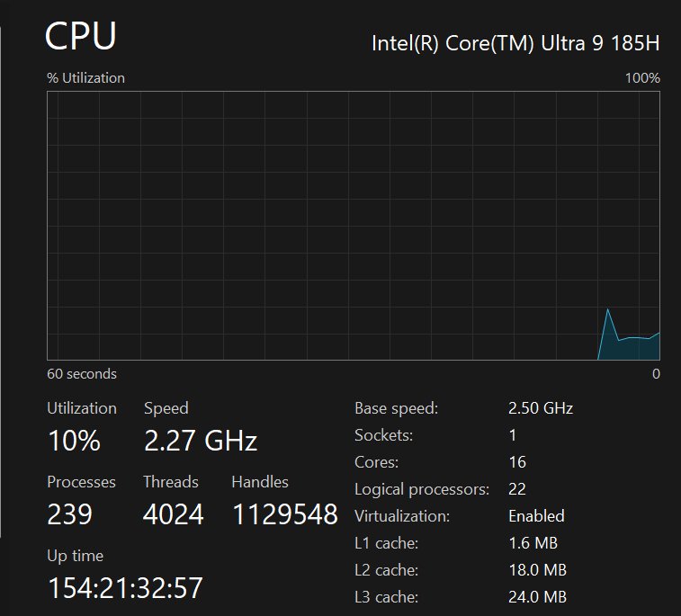Click the Virtualization Enabled status
Screen dimensions: 681x616
(536, 516)
